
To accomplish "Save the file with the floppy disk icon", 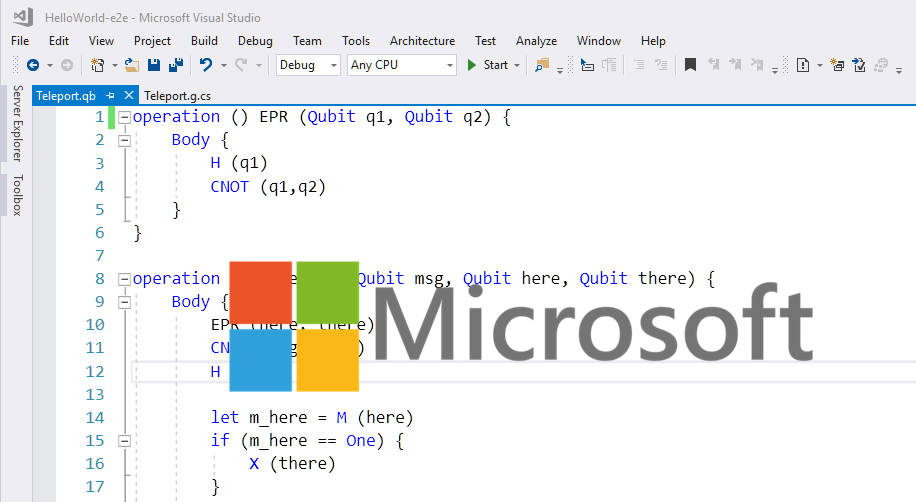I will pyautogui.click(x=154, y=65).
